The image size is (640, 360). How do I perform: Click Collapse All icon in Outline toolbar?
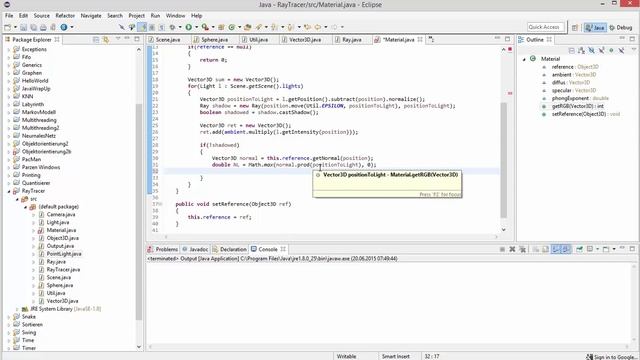pyautogui.click(x=571, y=50)
